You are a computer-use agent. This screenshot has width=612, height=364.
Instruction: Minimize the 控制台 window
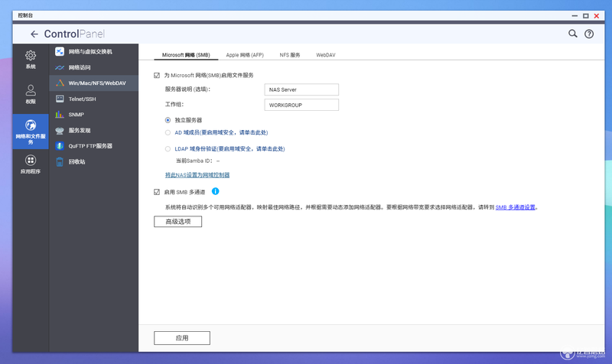coord(575,16)
